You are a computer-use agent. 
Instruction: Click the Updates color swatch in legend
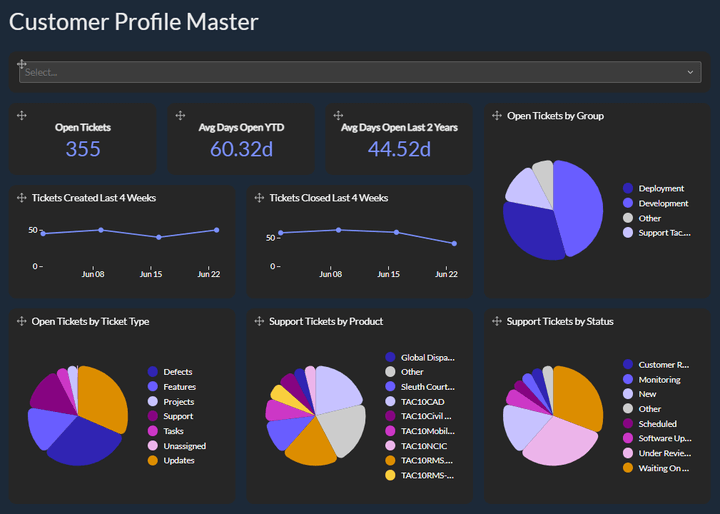153,461
